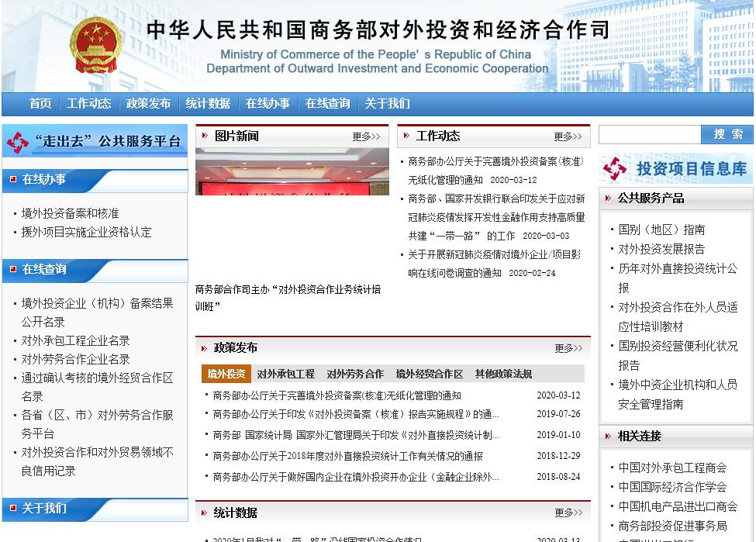Expand 更多 in the 图片新闻 section
Viewport: 756px width, 542px height.
pyautogui.click(x=365, y=136)
